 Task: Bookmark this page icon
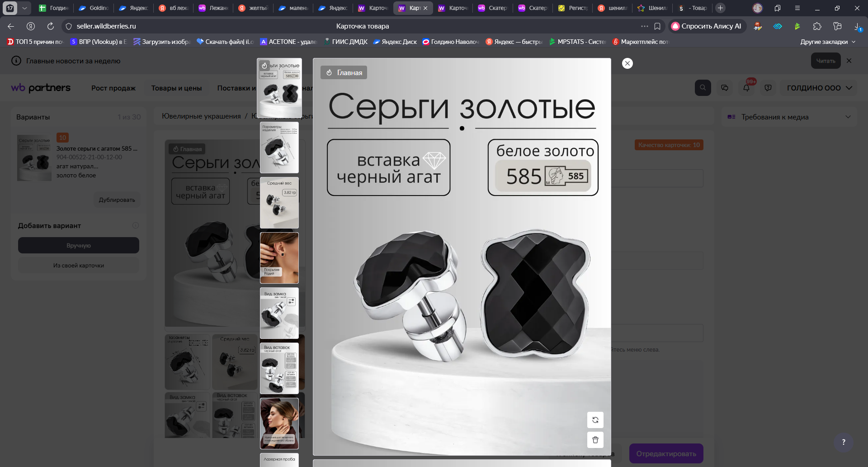pos(657,26)
